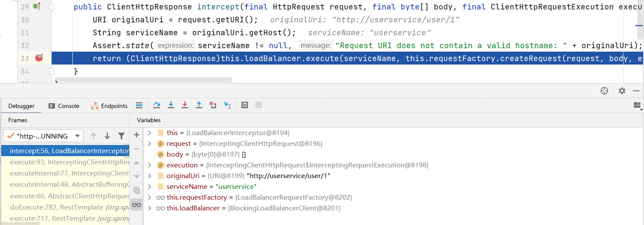Open debug panel settings gear
Image resolution: width=644 pixels, height=225 pixels.
pos(622,91)
